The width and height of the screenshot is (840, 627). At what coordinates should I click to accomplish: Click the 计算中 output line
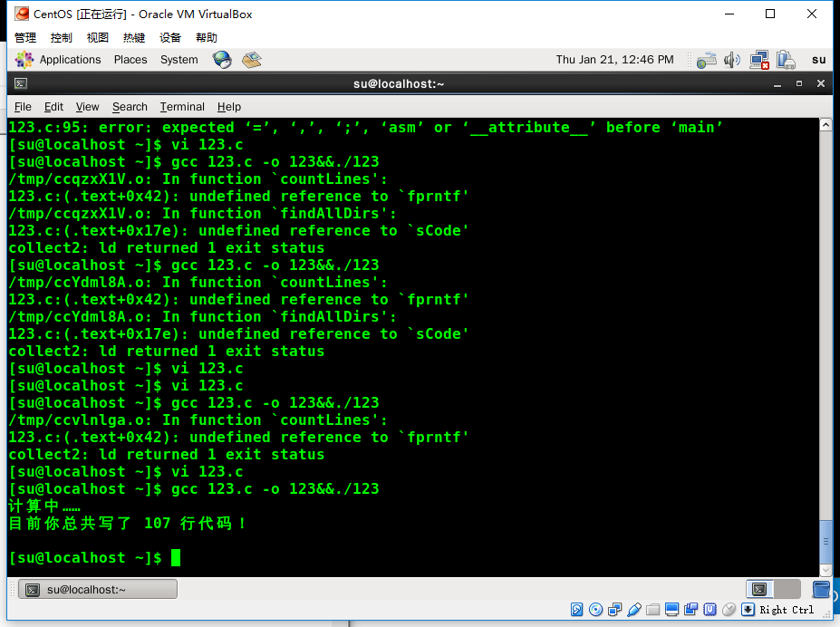pyautogui.click(x=44, y=506)
